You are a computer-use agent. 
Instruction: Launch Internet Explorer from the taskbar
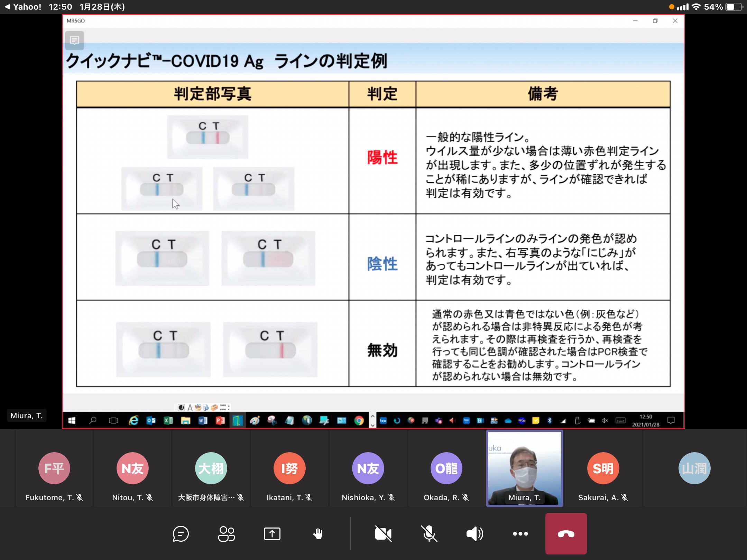click(x=133, y=421)
